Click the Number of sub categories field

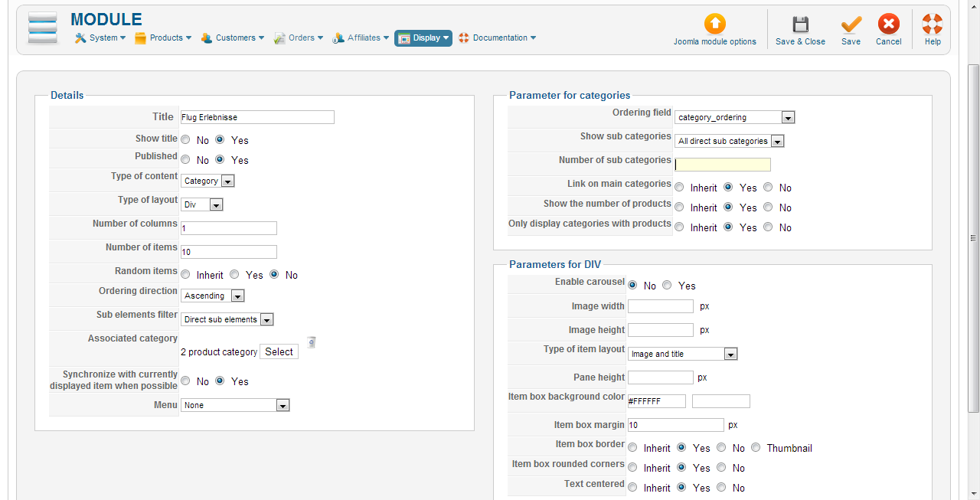tap(722, 165)
